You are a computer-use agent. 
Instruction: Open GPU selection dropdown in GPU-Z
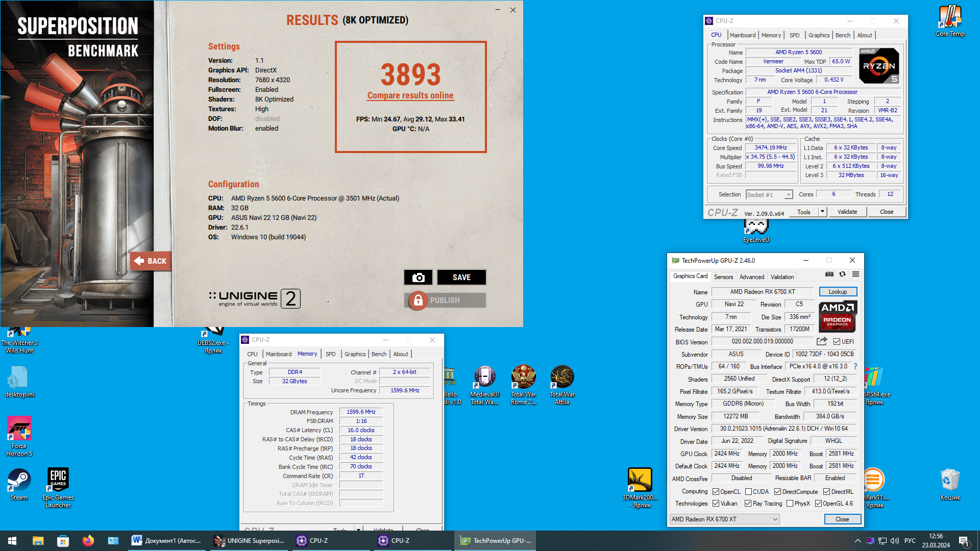(724, 519)
